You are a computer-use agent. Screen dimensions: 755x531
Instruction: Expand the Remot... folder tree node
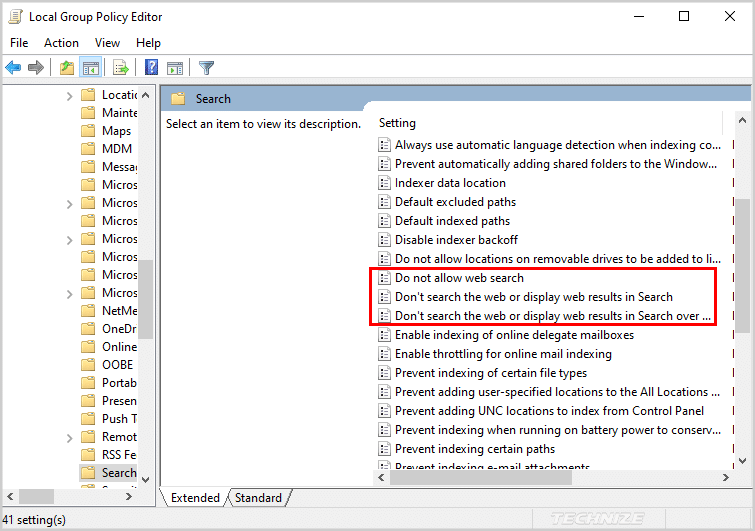69,437
